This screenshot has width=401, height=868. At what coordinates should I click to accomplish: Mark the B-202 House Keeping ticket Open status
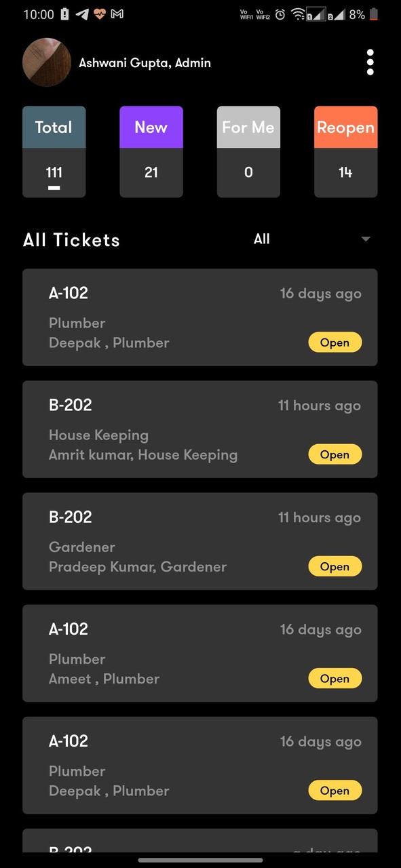pos(335,454)
